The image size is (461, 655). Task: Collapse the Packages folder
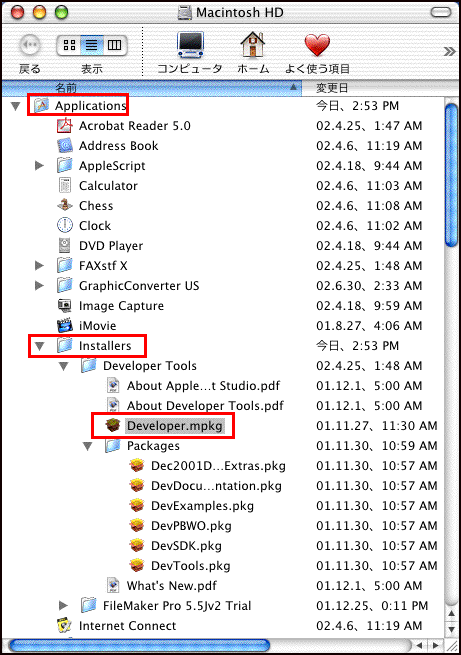tap(87, 446)
